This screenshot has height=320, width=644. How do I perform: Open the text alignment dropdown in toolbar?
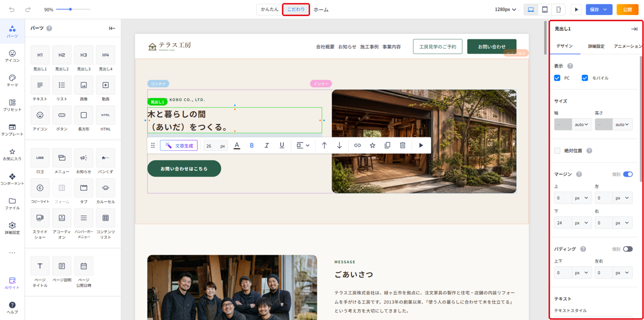(303, 146)
